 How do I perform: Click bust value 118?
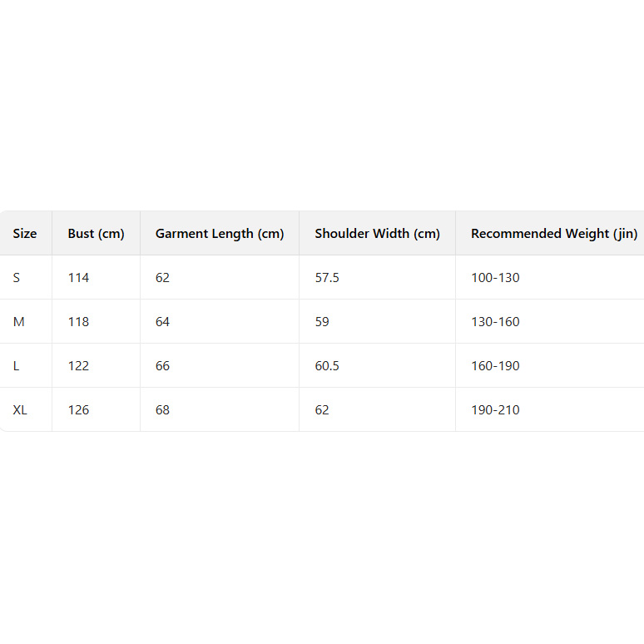tap(78, 322)
